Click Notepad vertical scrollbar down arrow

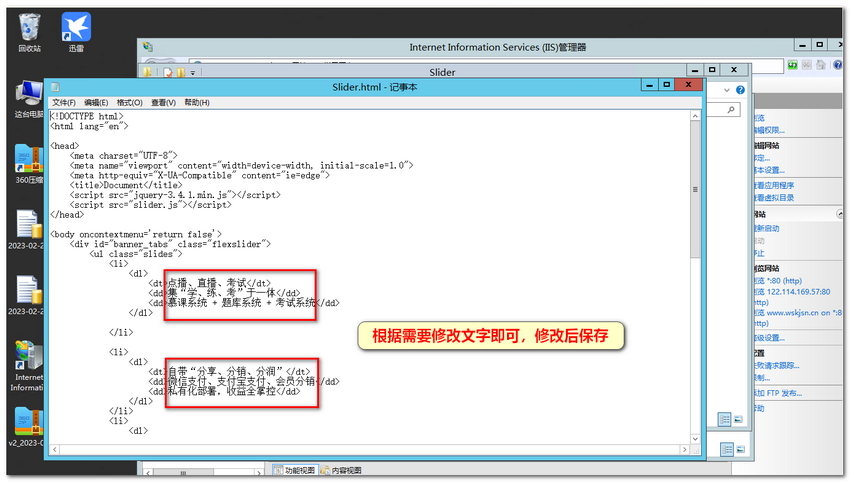pyautogui.click(x=695, y=439)
